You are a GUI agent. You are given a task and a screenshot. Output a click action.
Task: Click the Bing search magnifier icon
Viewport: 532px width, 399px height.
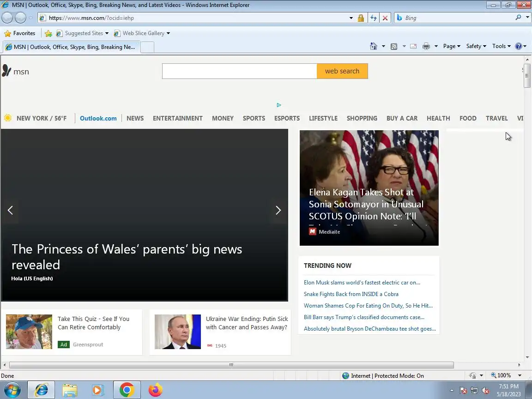click(x=518, y=18)
